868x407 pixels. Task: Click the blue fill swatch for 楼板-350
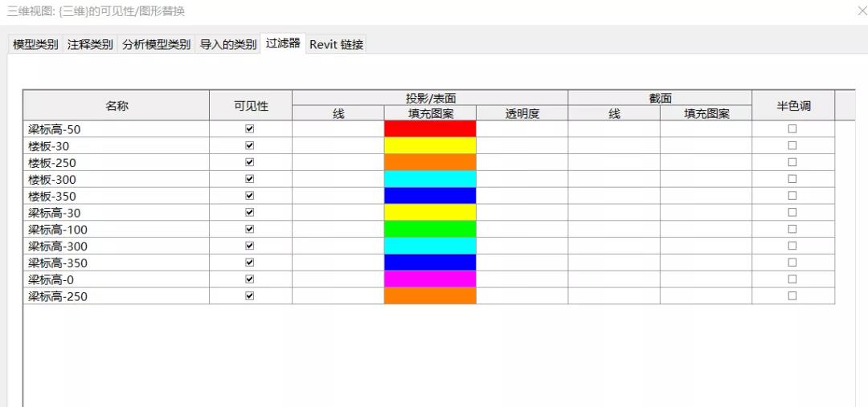point(430,195)
